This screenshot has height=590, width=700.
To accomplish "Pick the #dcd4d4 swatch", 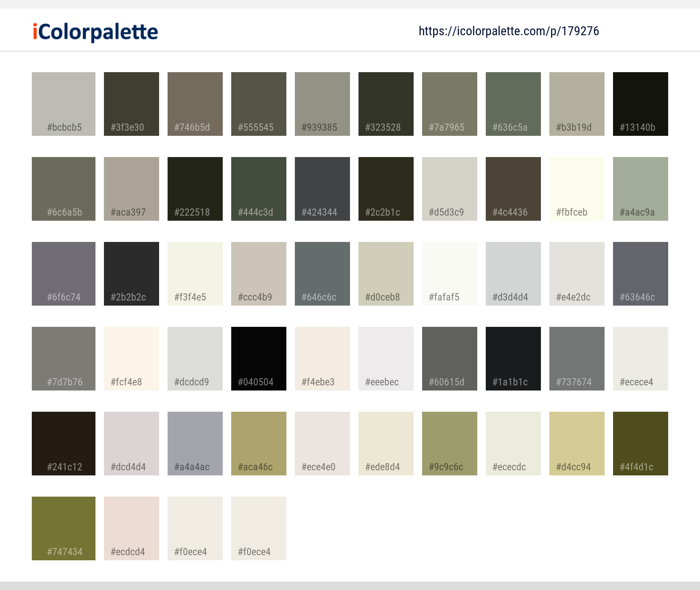I will pyautogui.click(x=132, y=444).
